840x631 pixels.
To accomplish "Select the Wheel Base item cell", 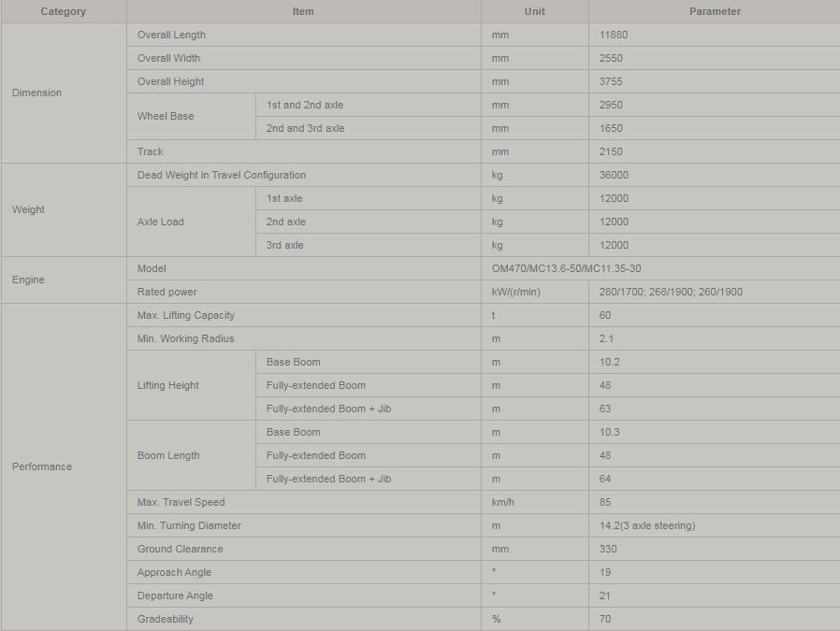I will (166, 116).
